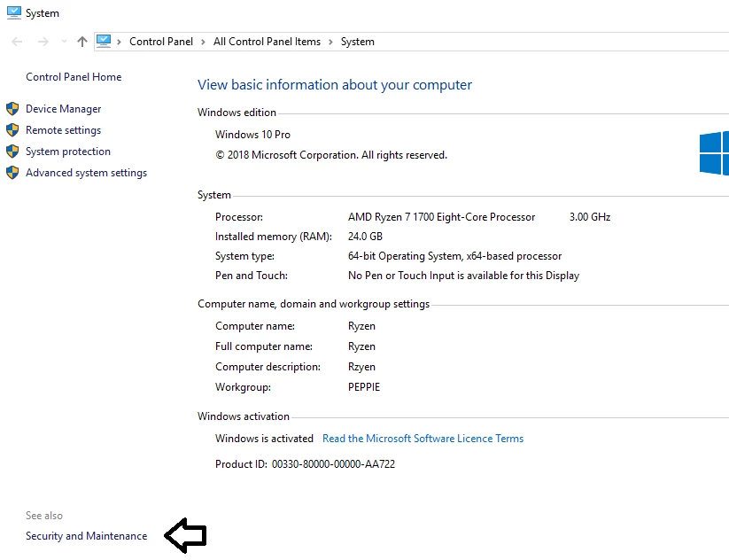Click shield icon beside Device Manager
The image size is (729, 560).
(12, 109)
